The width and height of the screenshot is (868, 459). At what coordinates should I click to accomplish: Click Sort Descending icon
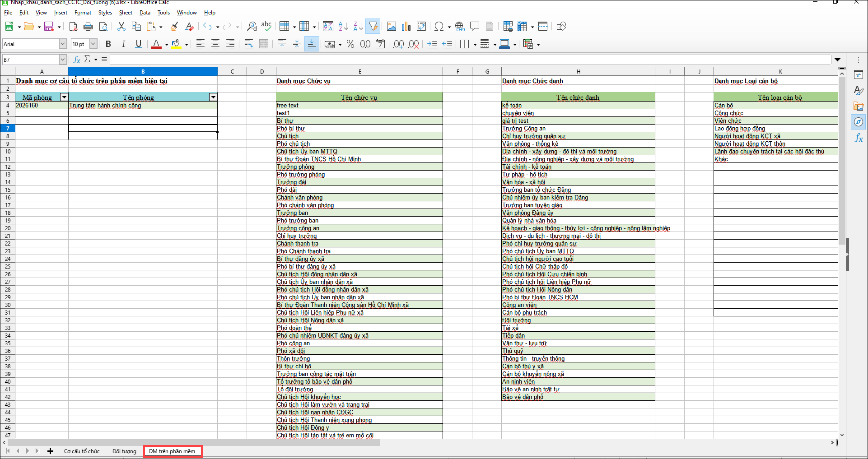click(358, 27)
